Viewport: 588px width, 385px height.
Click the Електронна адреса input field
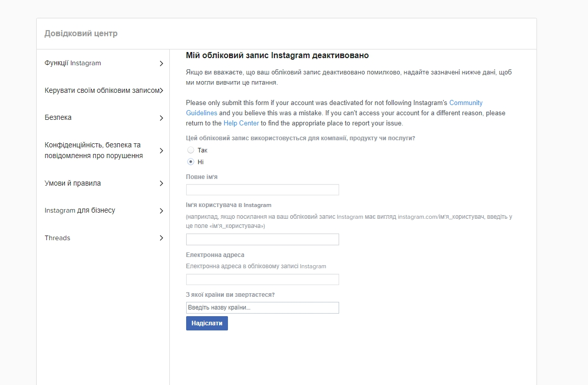[x=262, y=279]
